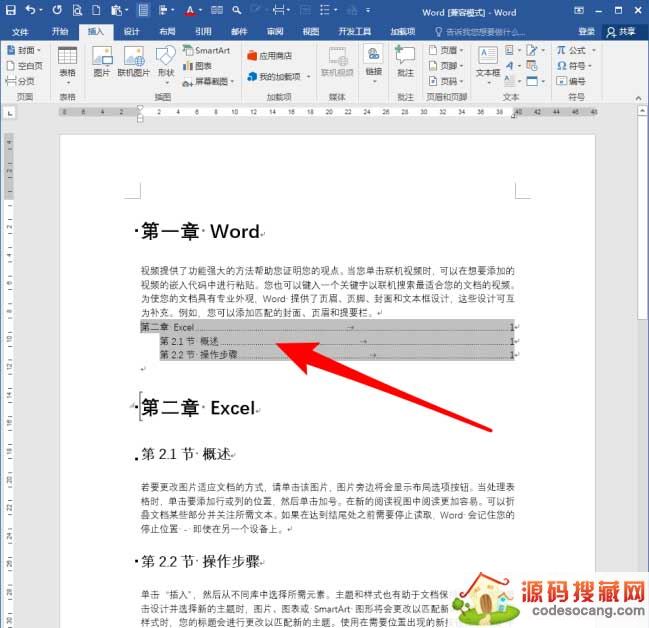Insert a blank page with 空白页

click(x=25, y=65)
